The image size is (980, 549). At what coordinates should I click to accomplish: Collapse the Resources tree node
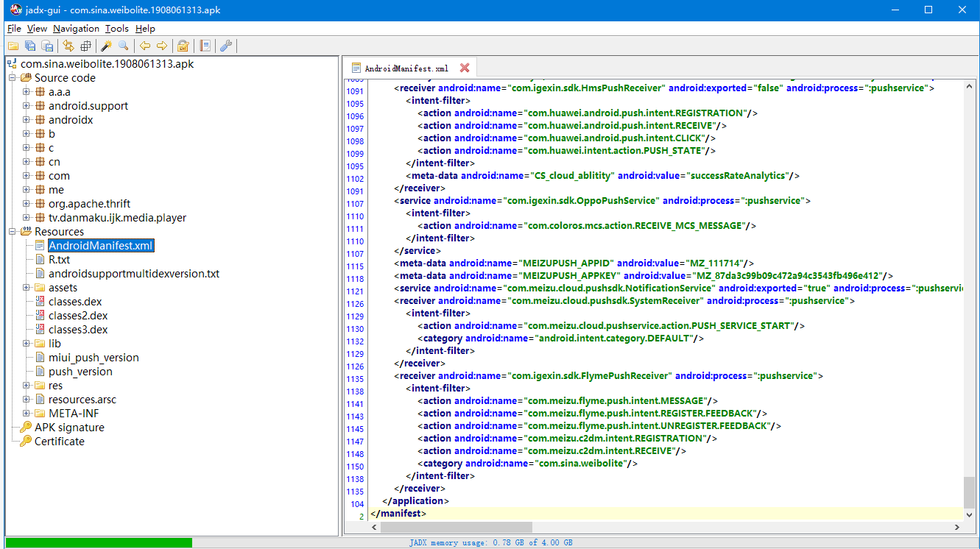point(12,232)
